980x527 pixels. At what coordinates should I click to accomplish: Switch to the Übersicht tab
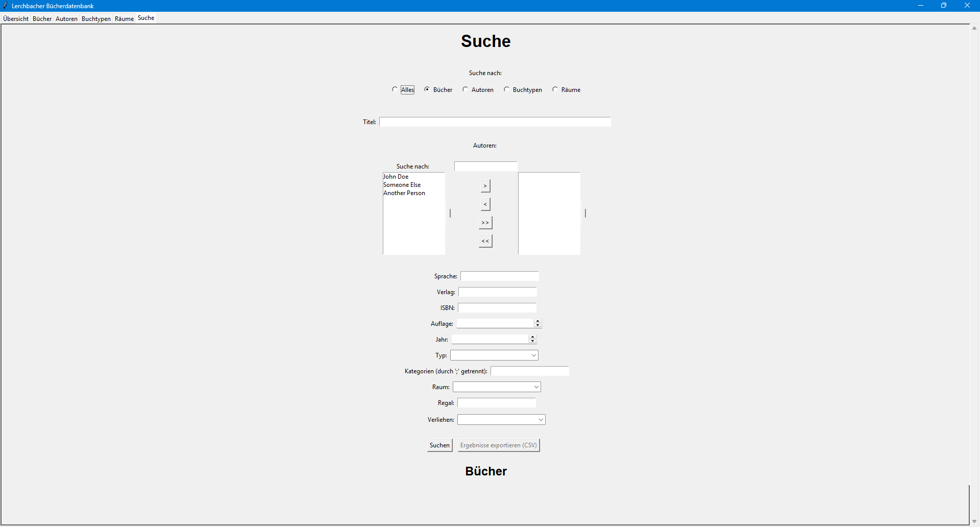click(x=16, y=19)
